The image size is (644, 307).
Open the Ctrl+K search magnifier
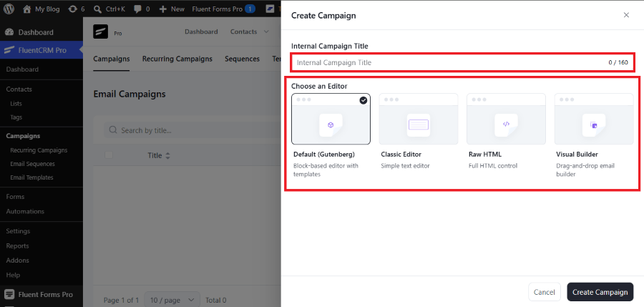[x=98, y=9]
